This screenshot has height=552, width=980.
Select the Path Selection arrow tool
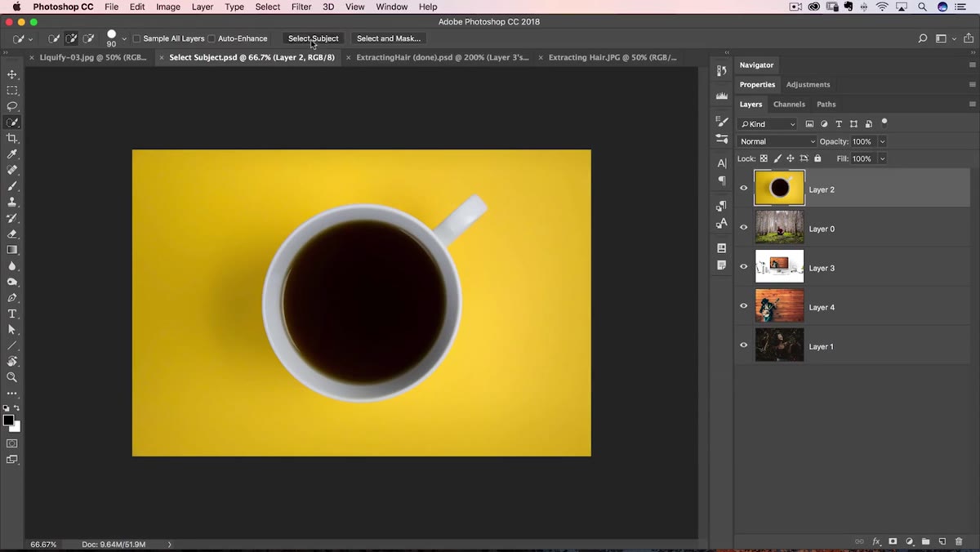[12, 330]
